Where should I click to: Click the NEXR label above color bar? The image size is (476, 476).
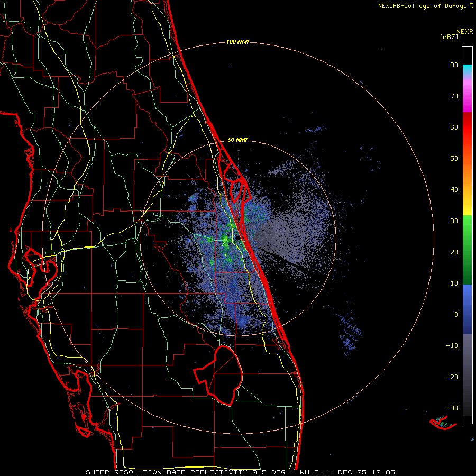pyautogui.click(x=465, y=32)
